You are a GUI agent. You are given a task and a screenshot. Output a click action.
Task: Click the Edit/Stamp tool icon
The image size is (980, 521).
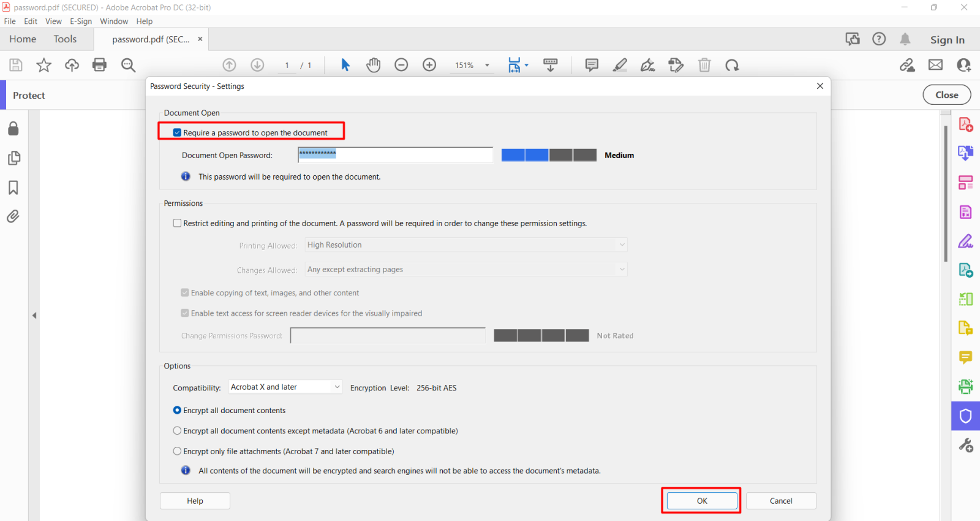tap(676, 65)
